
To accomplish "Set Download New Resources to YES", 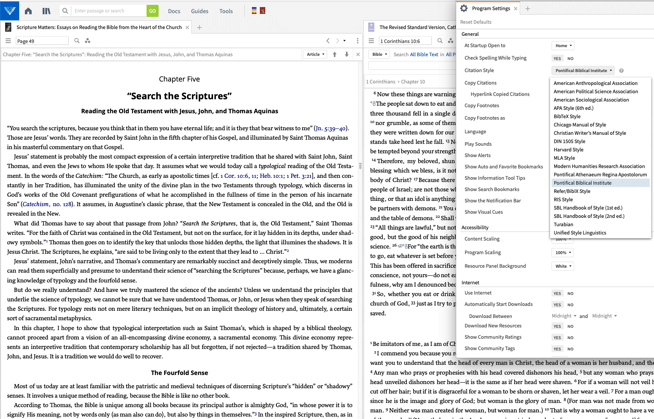I will tap(557, 326).
